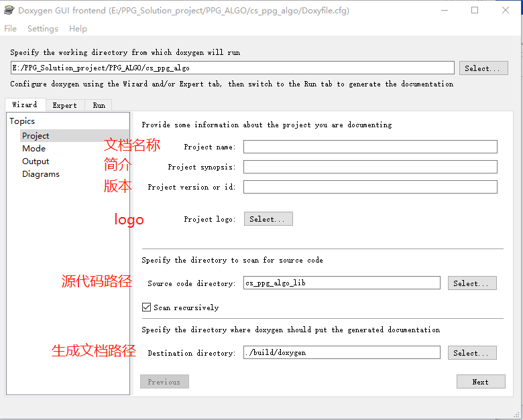Select the Mode topic
Image resolution: width=523 pixels, height=420 pixels.
coord(34,148)
